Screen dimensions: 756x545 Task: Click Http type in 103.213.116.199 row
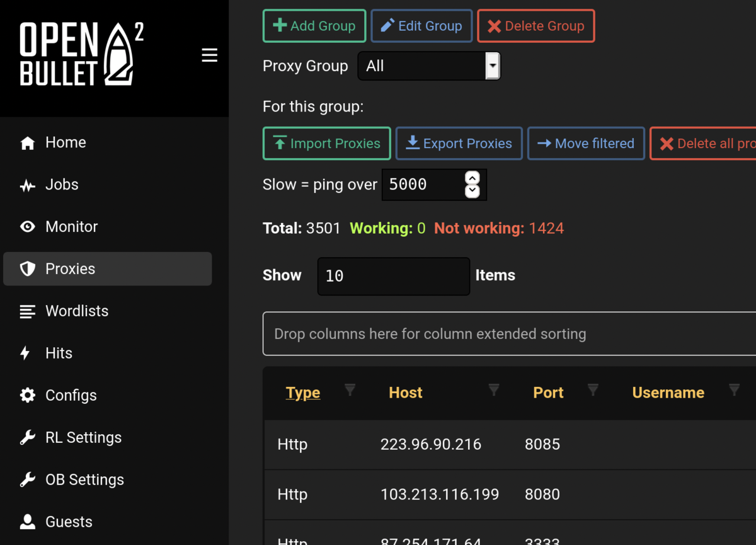[x=292, y=495]
